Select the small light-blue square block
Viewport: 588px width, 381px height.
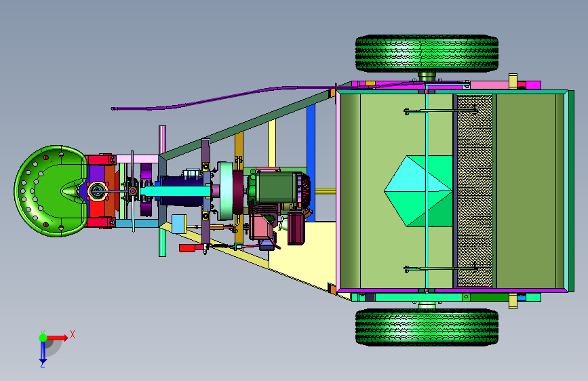click(179, 224)
